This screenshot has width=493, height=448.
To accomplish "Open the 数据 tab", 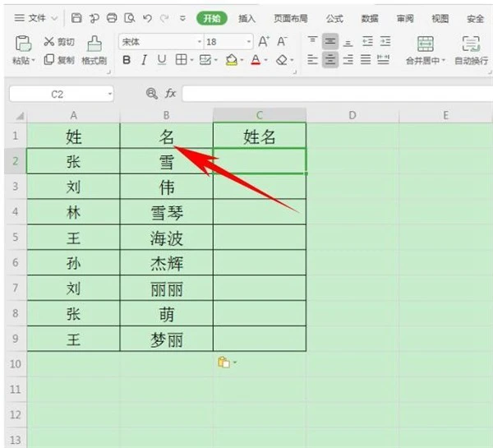I will (370, 19).
